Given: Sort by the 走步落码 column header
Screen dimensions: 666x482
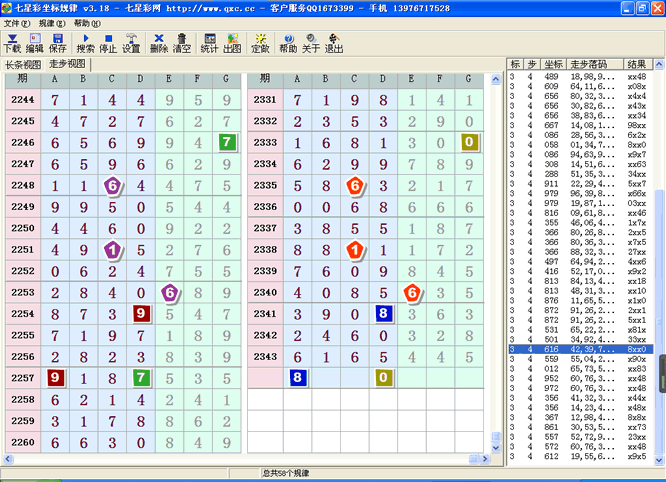Looking at the screenshot, I should 595,64.
